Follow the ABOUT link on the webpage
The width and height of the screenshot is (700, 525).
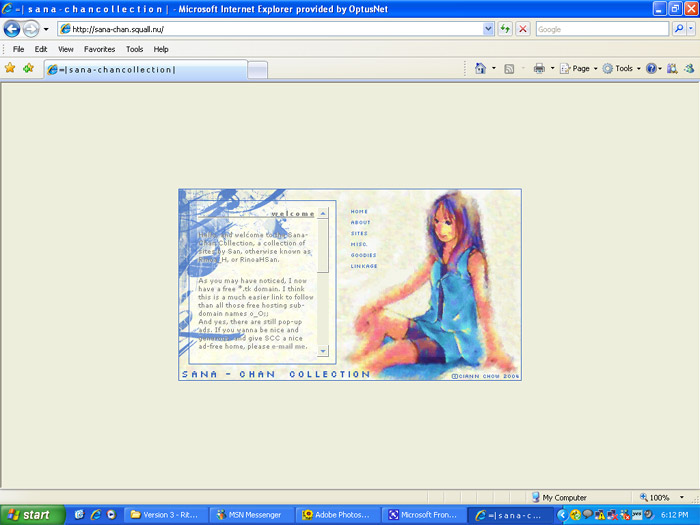[360, 222]
